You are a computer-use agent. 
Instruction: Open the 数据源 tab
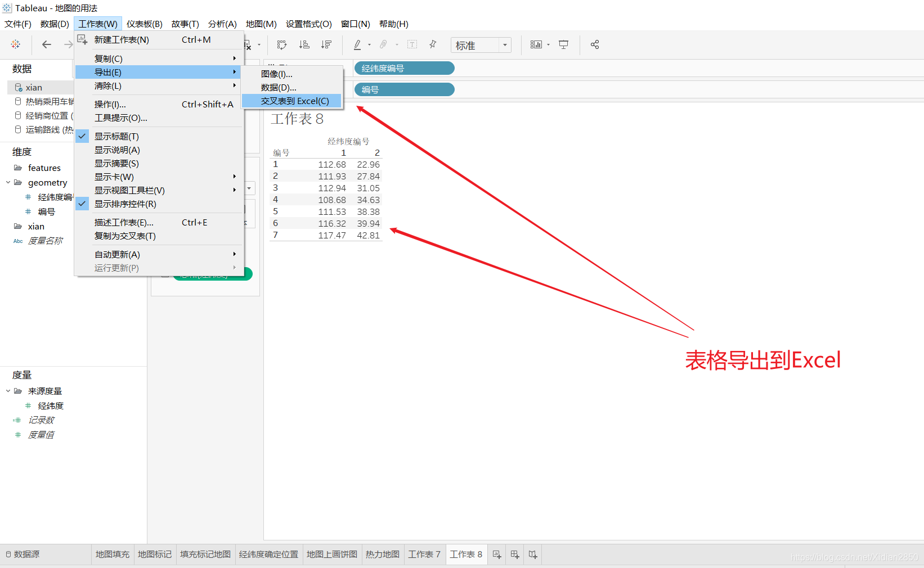click(x=23, y=555)
